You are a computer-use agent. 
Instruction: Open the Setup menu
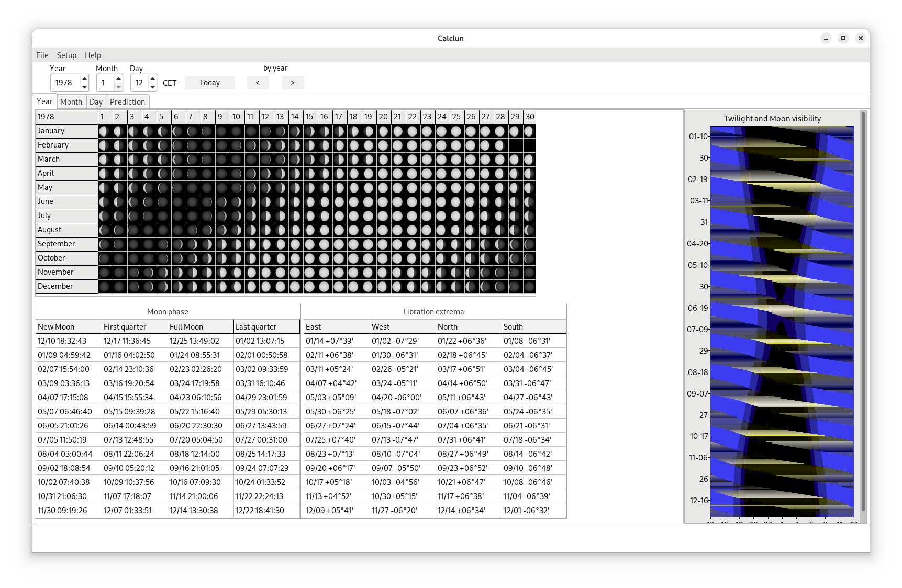point(66,55)
